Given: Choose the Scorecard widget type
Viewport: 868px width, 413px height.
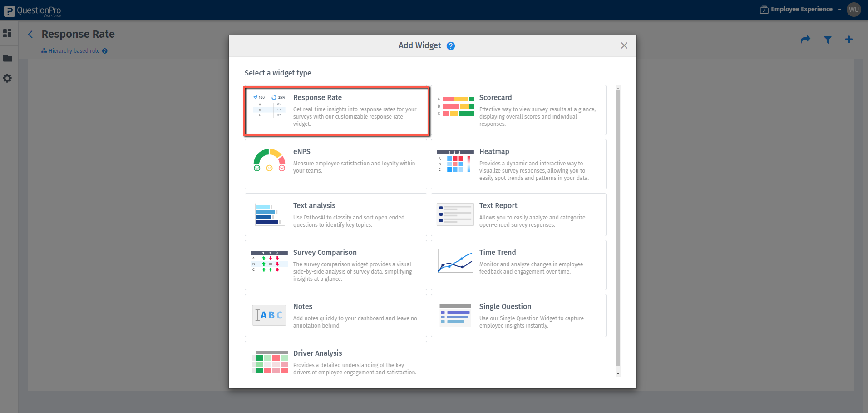Looking at the screenshot, I should (518, 110).
